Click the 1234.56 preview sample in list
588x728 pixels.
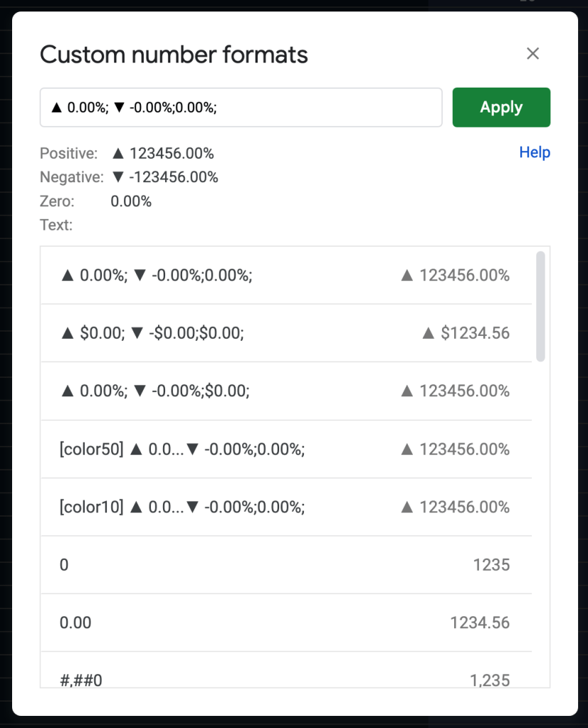click(x=480, y=623)
